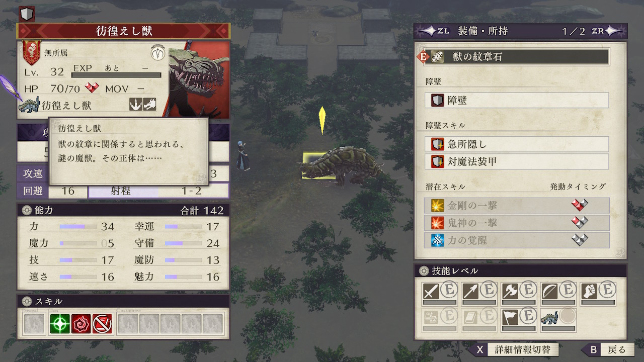Select the green crosshair skill icon

coord(59,324)
